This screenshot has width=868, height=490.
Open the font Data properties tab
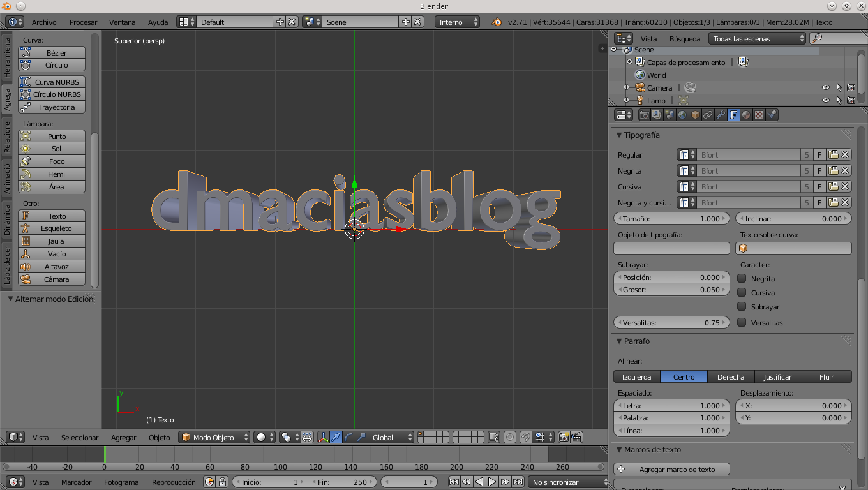click(733, 115)
